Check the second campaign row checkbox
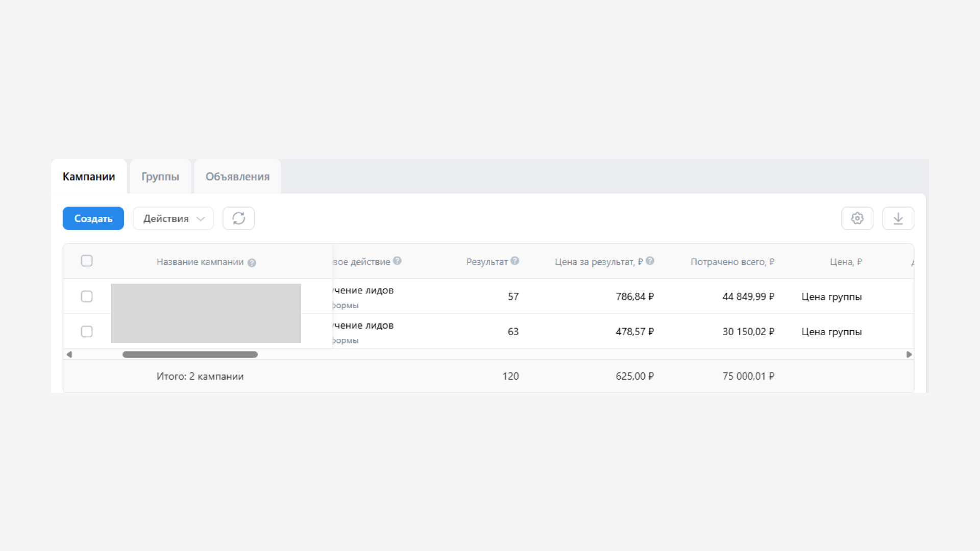The width and height of the screenshot is (980, 551). (x=87, y=332)
